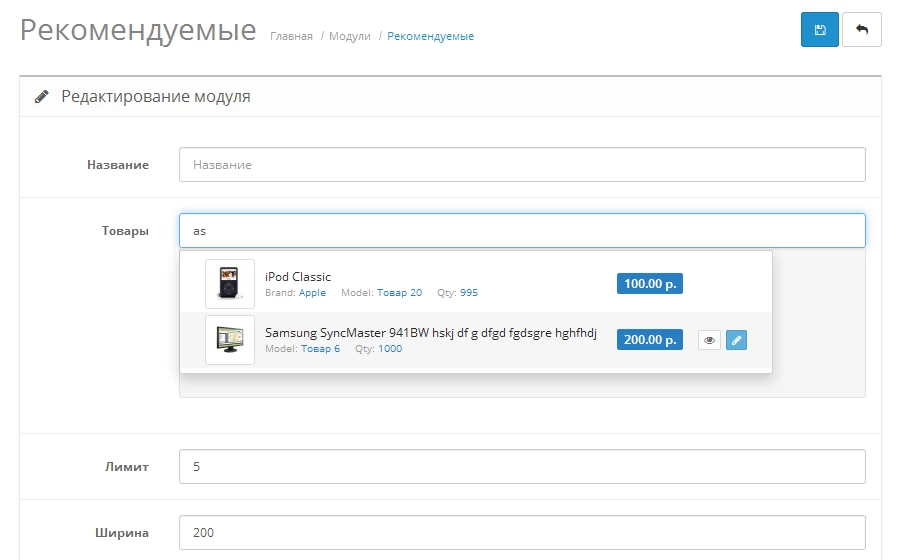Click the Рекомендуемые breadcrumb link
Image resolution: width=900 pixels, height=560 pixels.
[430, 36]
